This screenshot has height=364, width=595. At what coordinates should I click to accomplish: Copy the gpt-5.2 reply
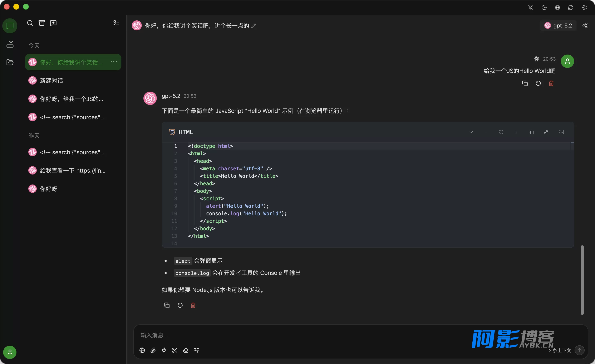point(167,305)
